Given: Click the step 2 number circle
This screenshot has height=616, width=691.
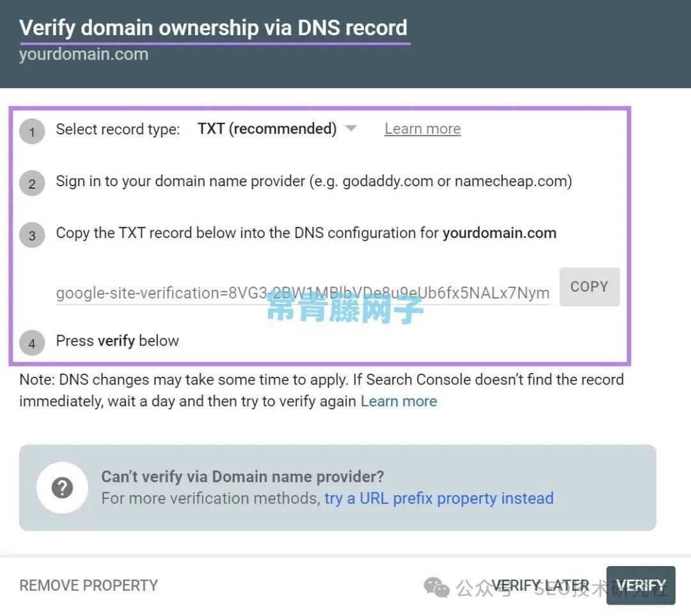Looking at the screenshot, I should point(32,184).
